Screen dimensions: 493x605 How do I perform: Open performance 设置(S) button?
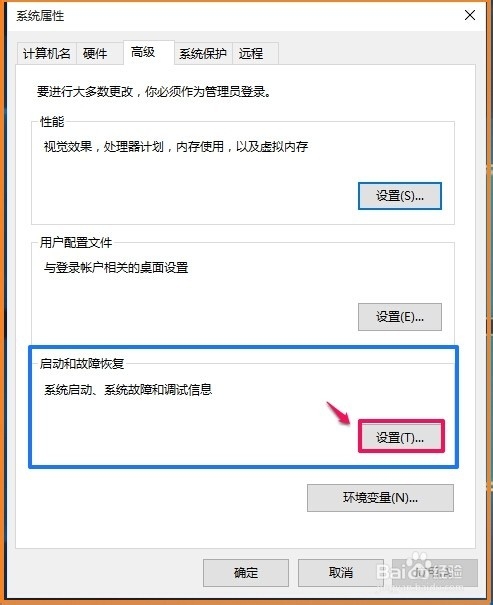pos(400,196)
